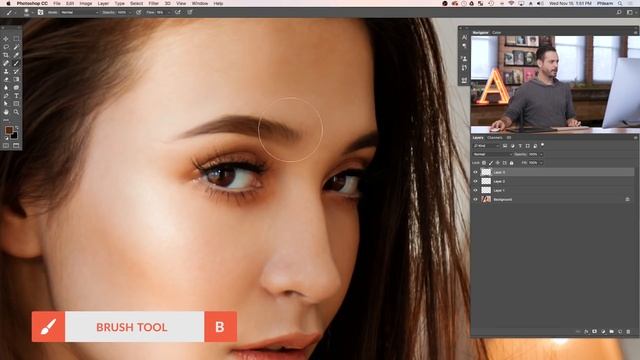Select the Clone Stamp tool

tap(6, 71)
